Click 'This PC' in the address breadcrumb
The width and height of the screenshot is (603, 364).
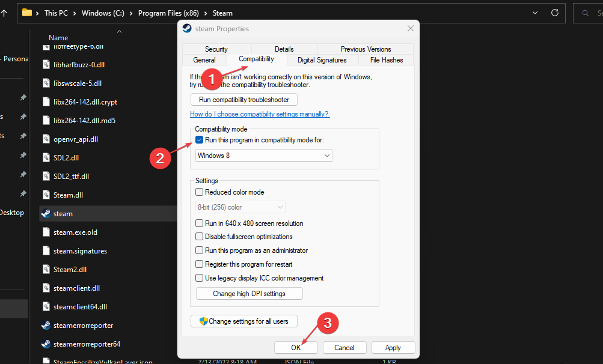click(x=56, y=13)
